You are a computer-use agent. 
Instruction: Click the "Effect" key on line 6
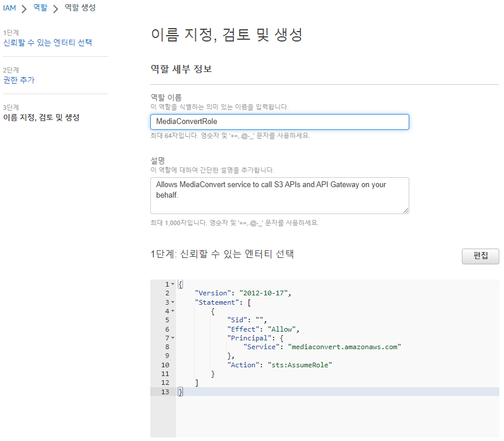click(x=243, y=329)
